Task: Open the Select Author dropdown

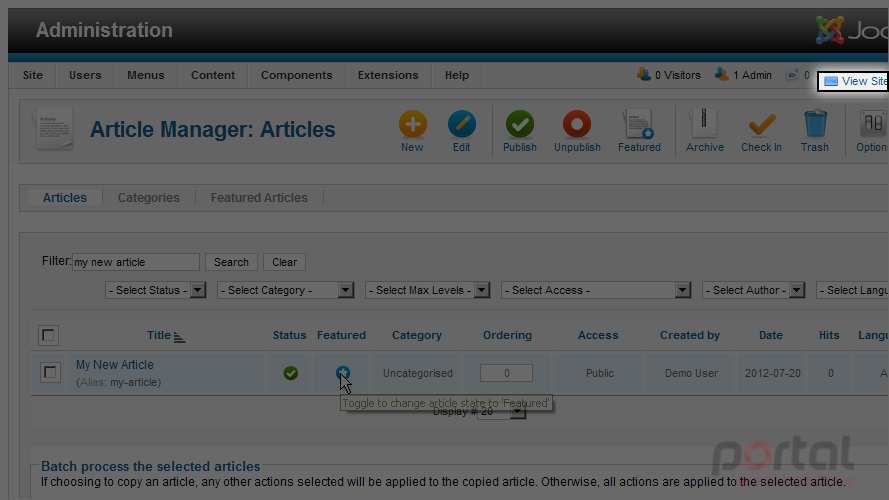Action: click(x=753, y=290)
